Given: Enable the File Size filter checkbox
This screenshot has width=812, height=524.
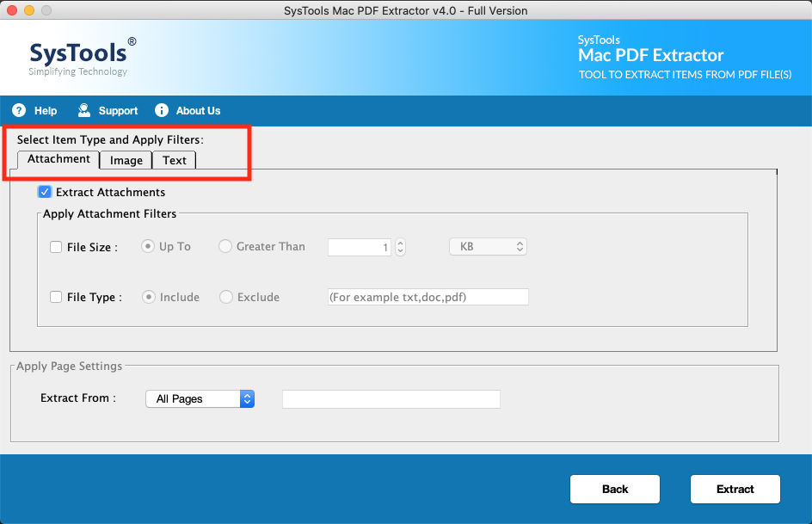Looking at the screenshot, I should point(56,247).
